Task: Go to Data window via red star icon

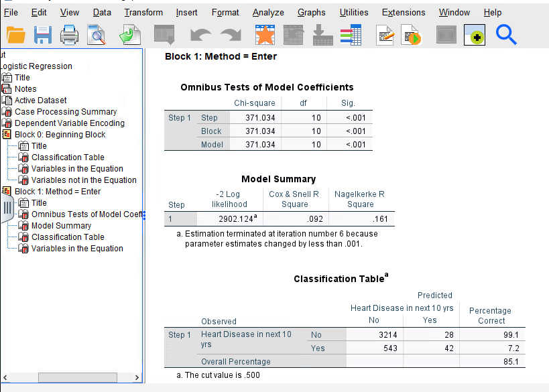Action: click(x=264, y=35)
